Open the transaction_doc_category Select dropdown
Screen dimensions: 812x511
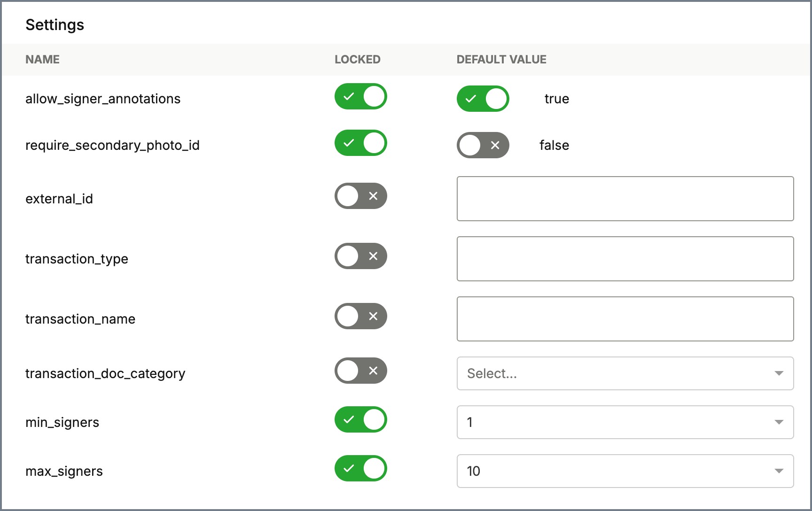click(625, 373)
